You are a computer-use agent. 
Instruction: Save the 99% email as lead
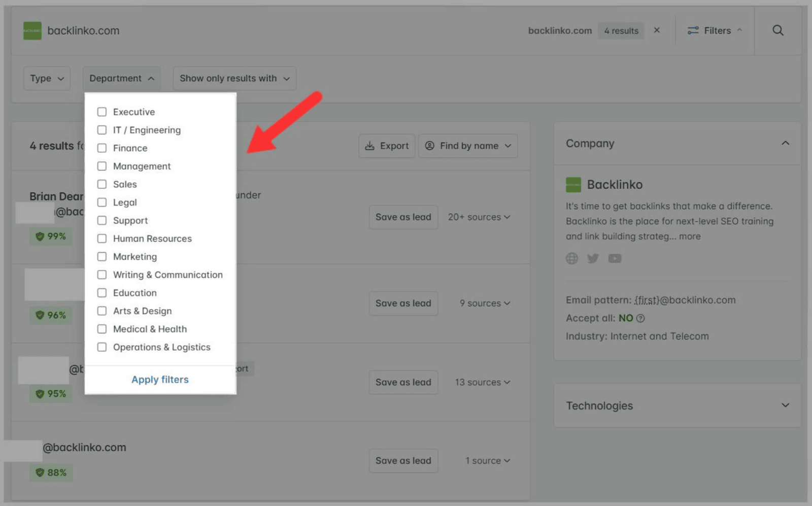pos(403,217)
